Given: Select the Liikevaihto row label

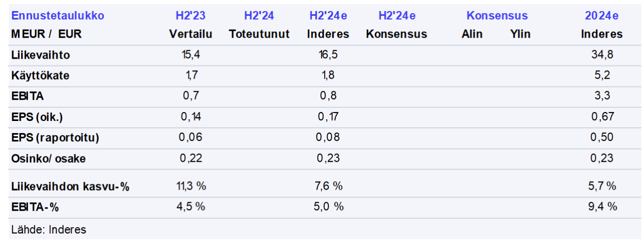Looking at the screenshot, I should pos(41,55).
